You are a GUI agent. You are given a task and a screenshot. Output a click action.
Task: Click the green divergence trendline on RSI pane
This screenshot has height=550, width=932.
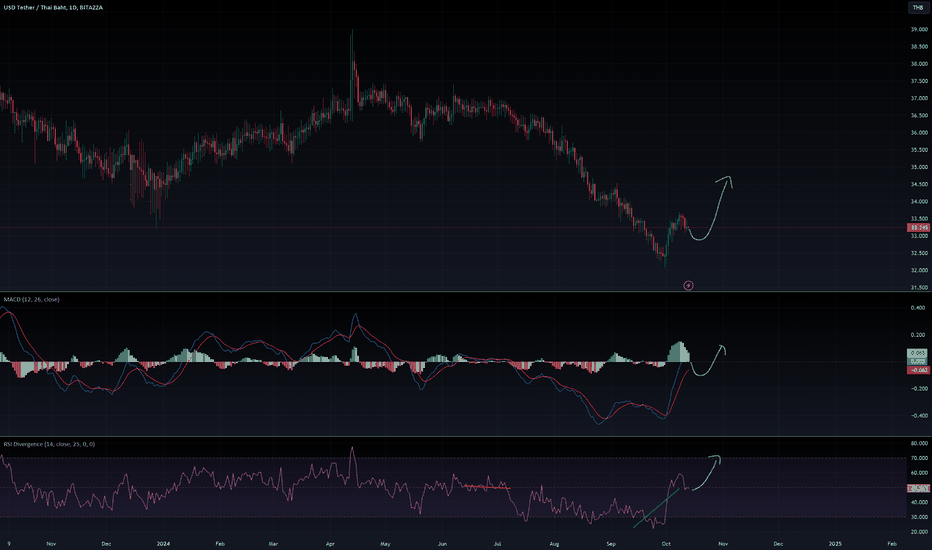pos(656,508)
